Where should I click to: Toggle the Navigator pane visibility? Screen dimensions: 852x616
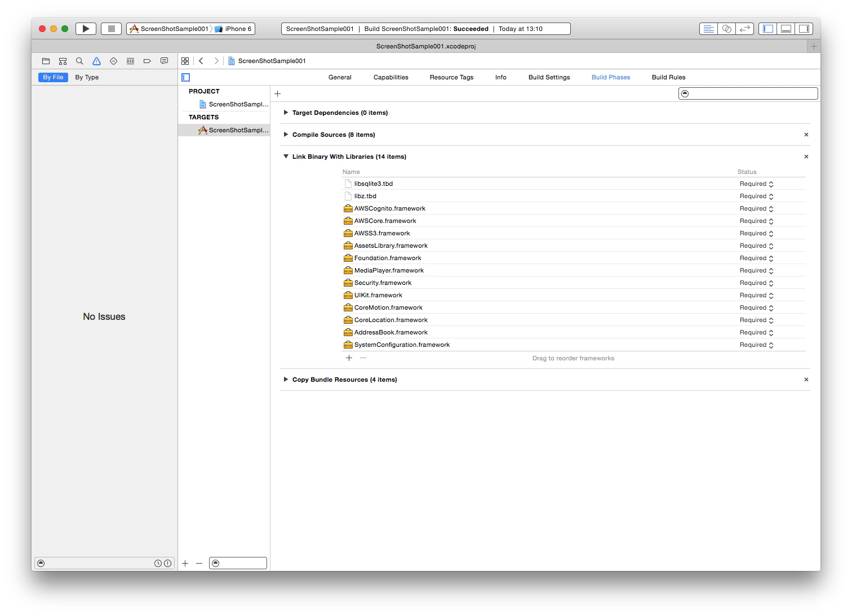click(x=767, y=29)
